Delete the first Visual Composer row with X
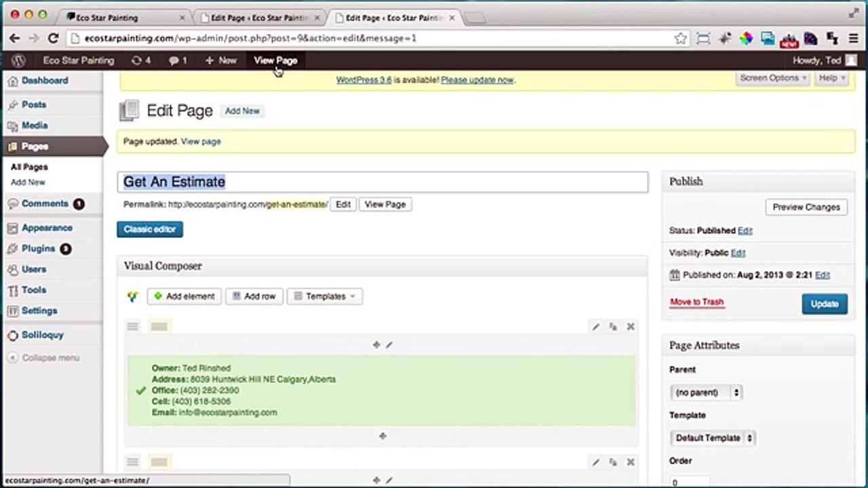This screenshot has height=488, width=868. pyautogui.click(x=631, y=327)
